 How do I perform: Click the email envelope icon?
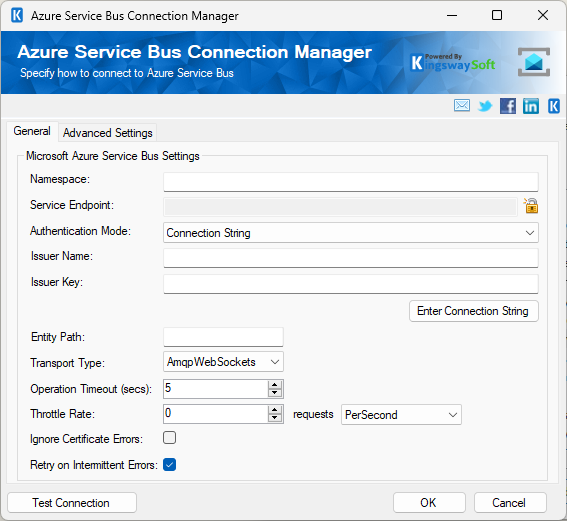pyautogui.click(x=462, y=106)
